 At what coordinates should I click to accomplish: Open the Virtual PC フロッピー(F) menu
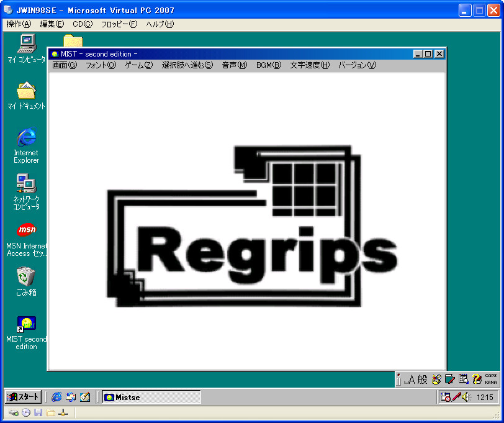click(x=119, y=24)
